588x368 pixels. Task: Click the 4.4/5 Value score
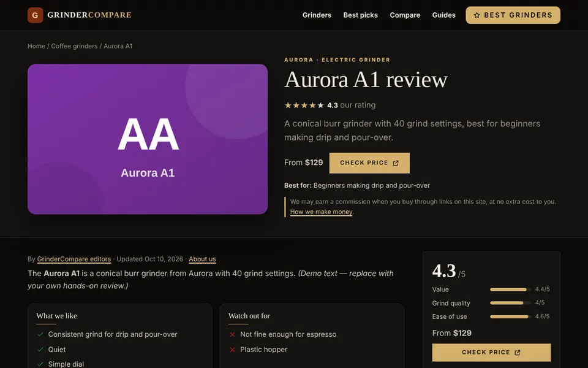pyautogui.click(x=542, y=289)
